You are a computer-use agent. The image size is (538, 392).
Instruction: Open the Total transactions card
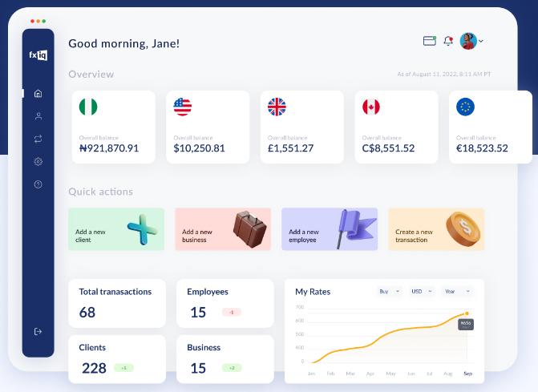click(x=117, y=303)
